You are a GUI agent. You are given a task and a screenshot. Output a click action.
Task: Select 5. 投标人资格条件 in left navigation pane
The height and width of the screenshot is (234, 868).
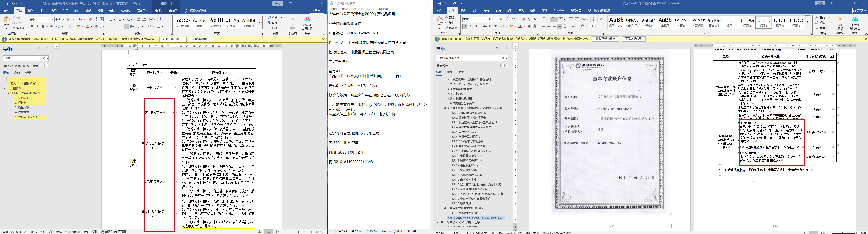point(30,117)
